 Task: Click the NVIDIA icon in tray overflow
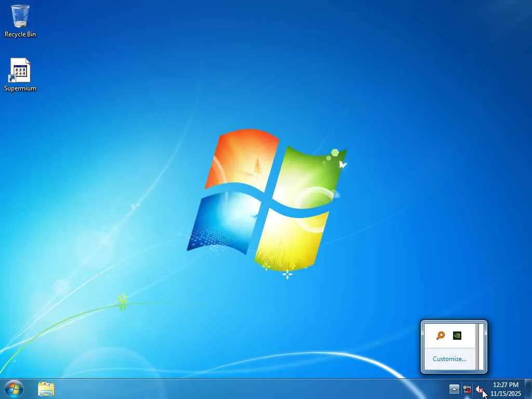click(x=457, y=336)
